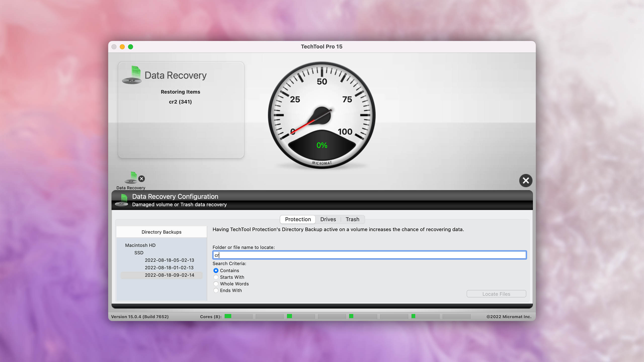Minimize the TechTool Pro 15 window

coord(122,47)
